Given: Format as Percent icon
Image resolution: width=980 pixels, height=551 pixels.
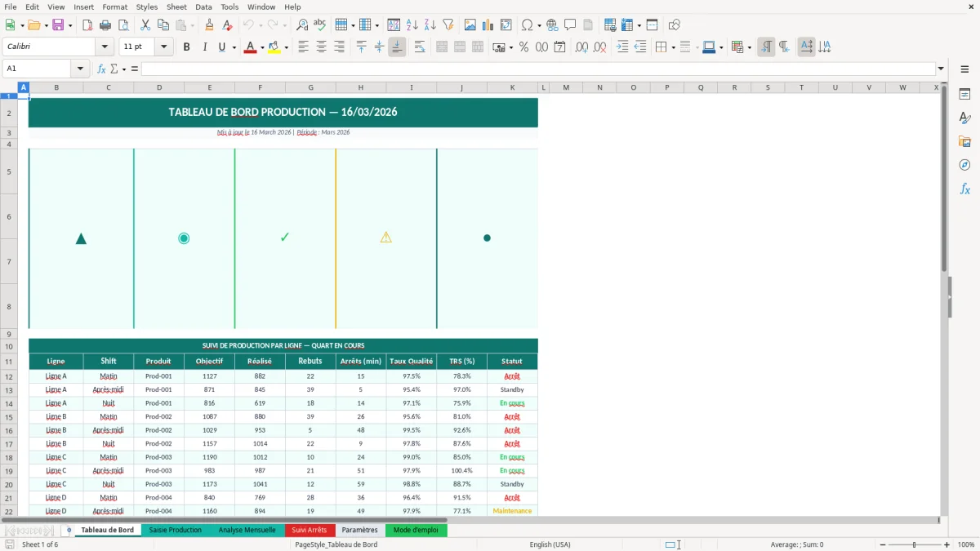Looking at the screenshot, I should [x=524, y=47].
